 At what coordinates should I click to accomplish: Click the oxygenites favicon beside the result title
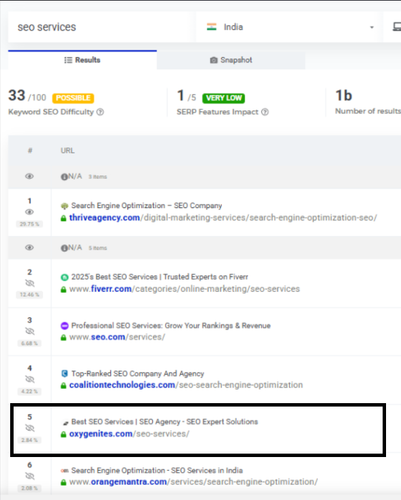coord(65,423)
